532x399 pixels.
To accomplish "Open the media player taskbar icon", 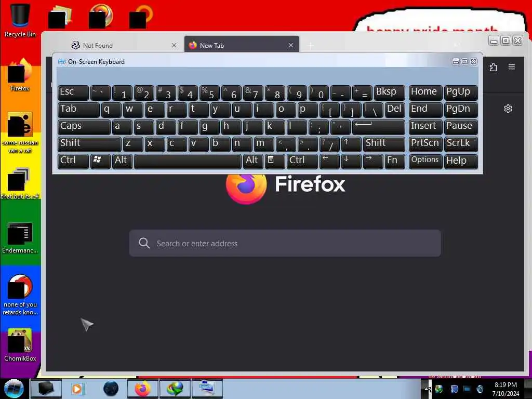I will pos(77,389).
